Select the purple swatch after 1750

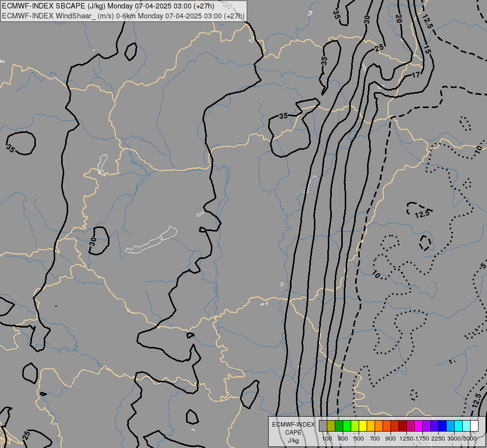[x=426, y=426]
